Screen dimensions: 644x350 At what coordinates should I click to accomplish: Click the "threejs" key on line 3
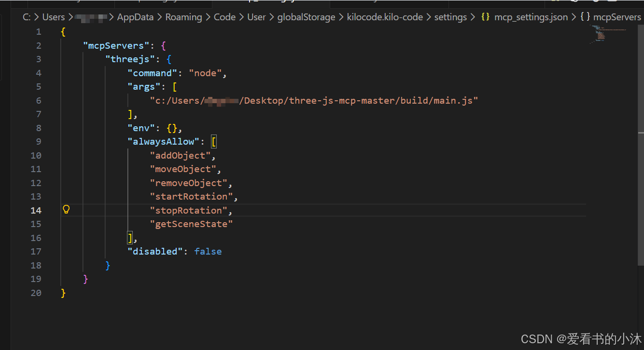129,59
